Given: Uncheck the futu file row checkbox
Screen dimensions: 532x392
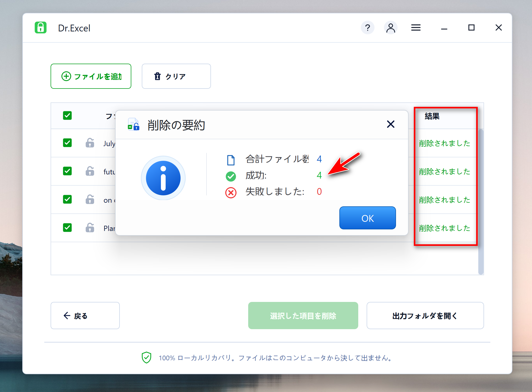Looking at the screenshot, I should pos(67,171).
